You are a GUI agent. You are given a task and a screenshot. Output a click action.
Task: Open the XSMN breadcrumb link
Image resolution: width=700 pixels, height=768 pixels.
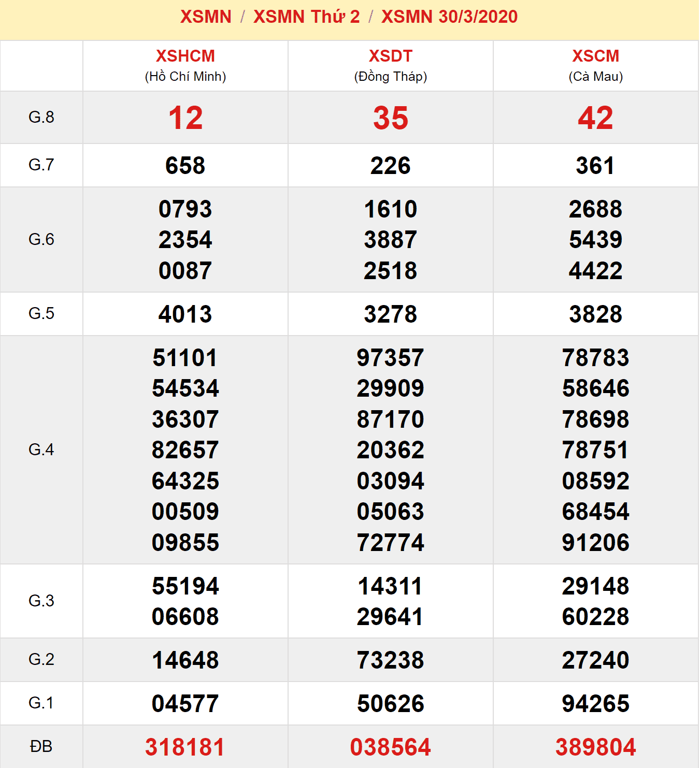pos(206,17)
